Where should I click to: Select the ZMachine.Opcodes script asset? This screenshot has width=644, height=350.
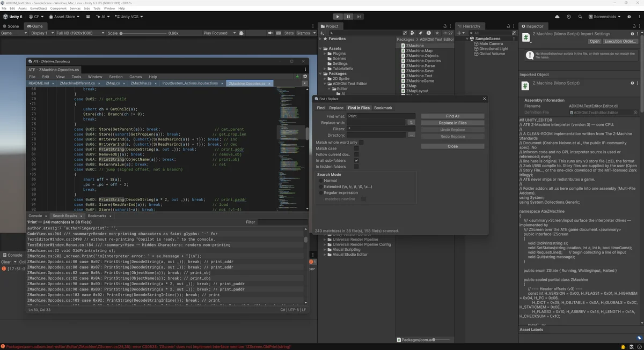point(421,61)
